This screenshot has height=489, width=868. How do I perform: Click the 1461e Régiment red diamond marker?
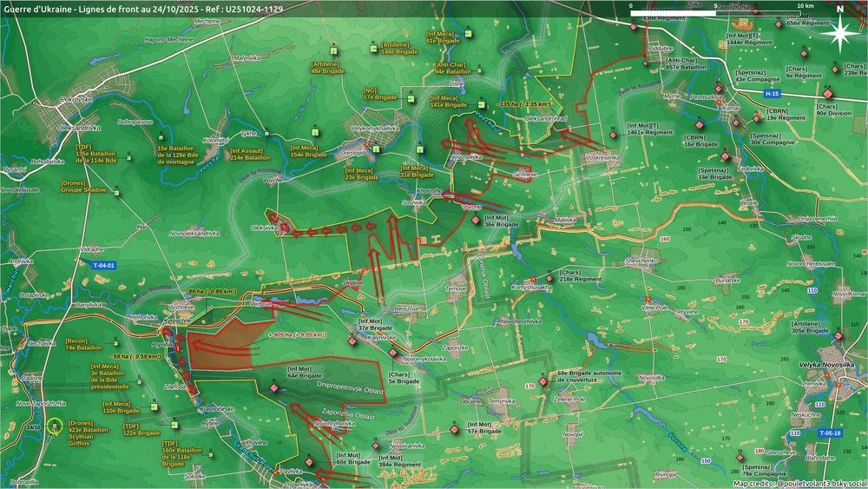pos(614,135)
